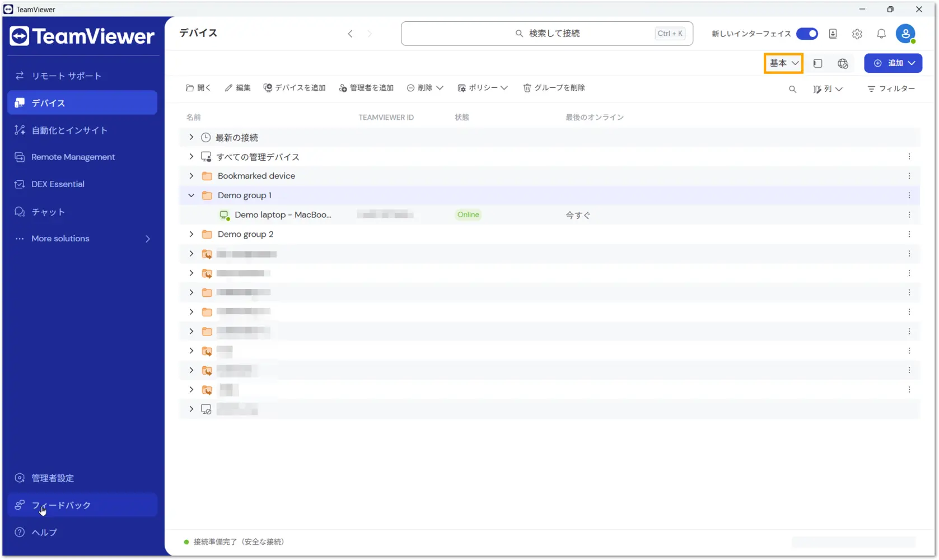The image size is (939, 560).
Task: Sort by 名前 column header
Action: point(194,117)
